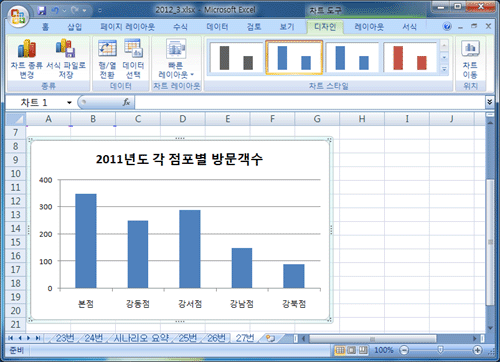
Task: Click Switch Row/Column icon
Action: (x=107, y=48)
